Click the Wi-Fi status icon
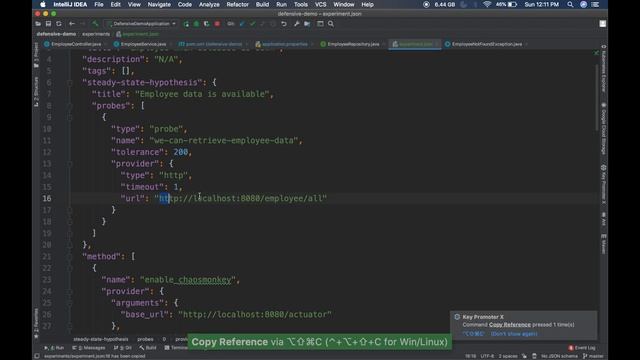 tap(487, 4)
